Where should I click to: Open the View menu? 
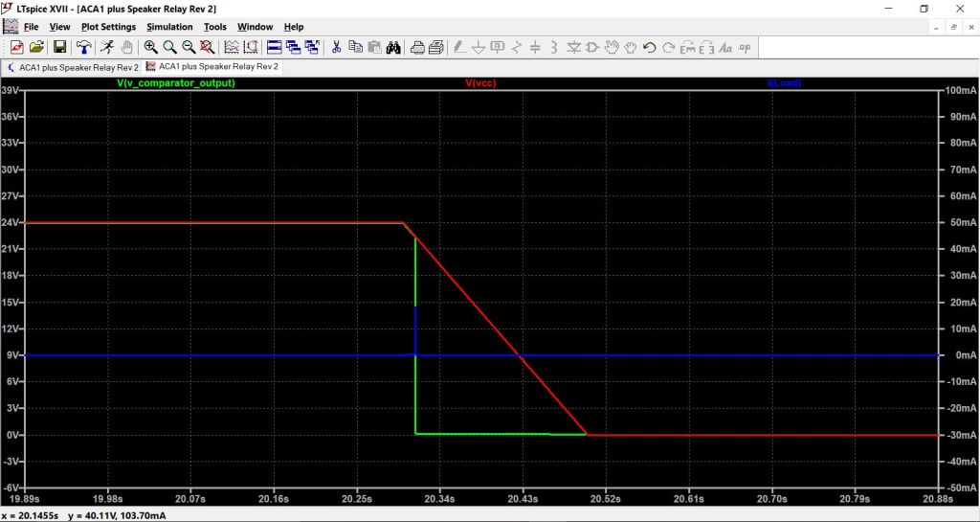(60, 27)
